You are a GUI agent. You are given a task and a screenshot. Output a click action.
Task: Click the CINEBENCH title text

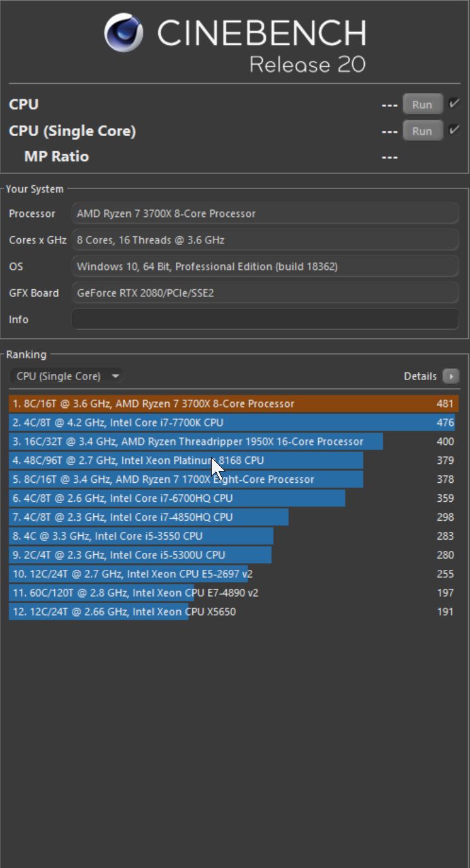[x=261, y=33]
